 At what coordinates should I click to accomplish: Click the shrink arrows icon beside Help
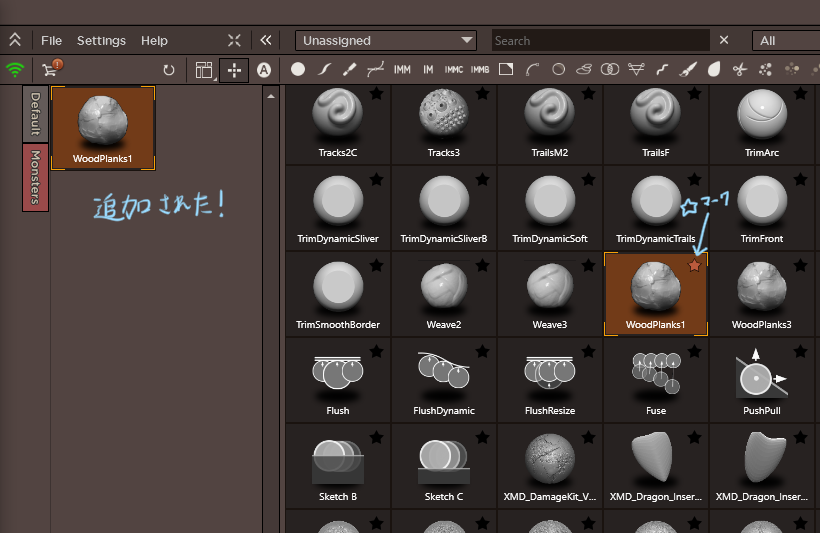[234, 40]
